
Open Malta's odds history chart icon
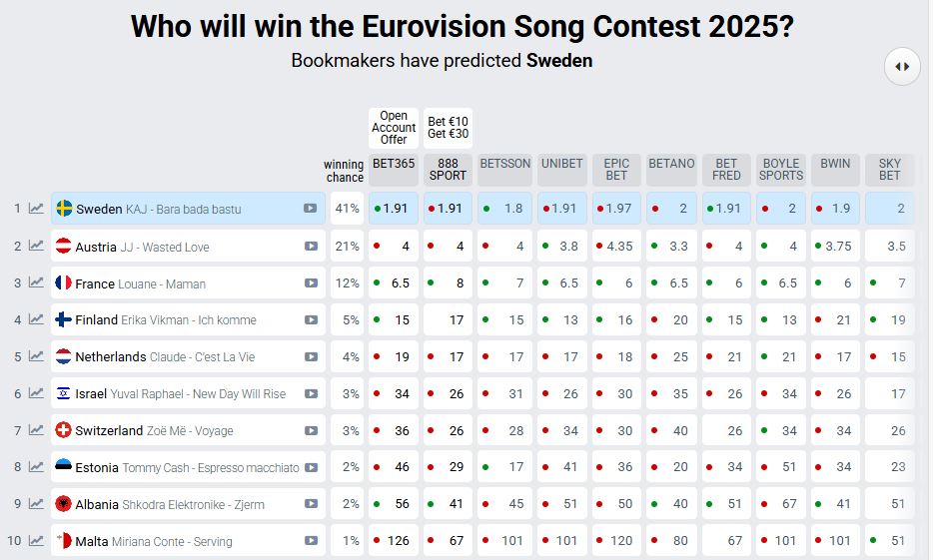tap(36, 540)
